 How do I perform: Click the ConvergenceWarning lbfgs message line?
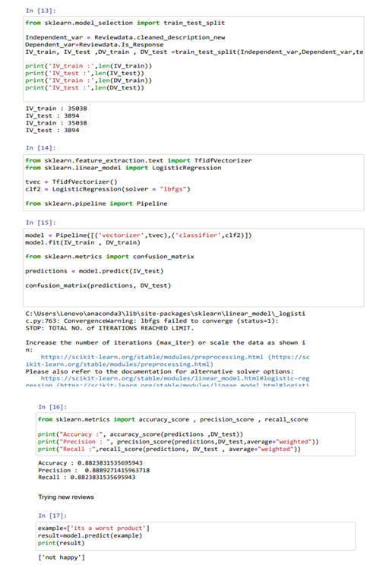click(152, 321)
